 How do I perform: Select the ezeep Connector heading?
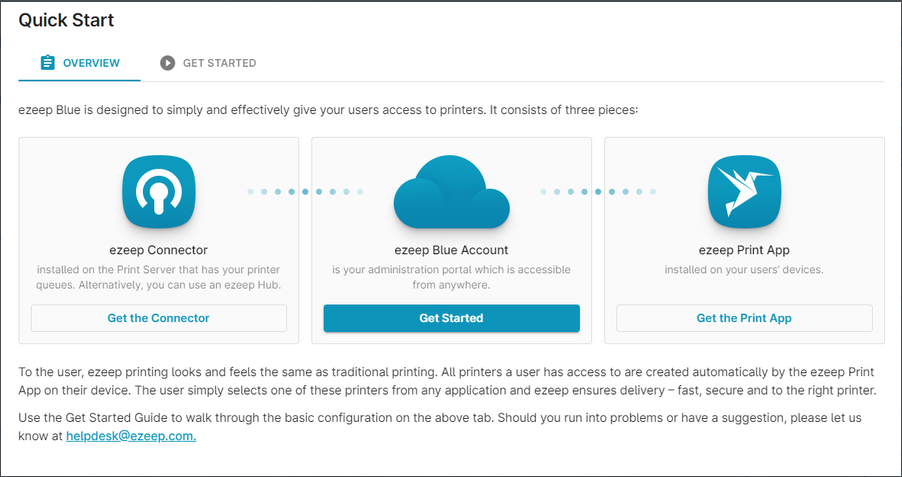tap(159, 250)
